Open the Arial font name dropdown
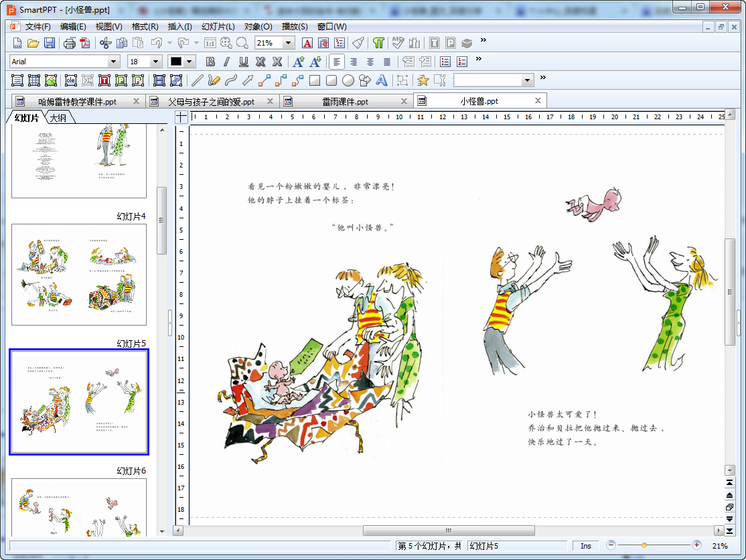This screenshot has width=746, height=560. [x=113, y=62]
